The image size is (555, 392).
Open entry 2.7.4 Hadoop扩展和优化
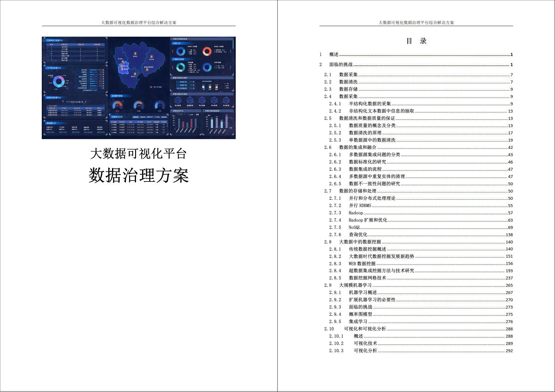click(x=421, y=220)
